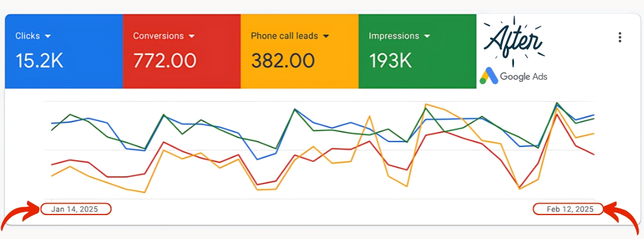
Task: Click the 772.00 conversions value
Action: [165, 60]
